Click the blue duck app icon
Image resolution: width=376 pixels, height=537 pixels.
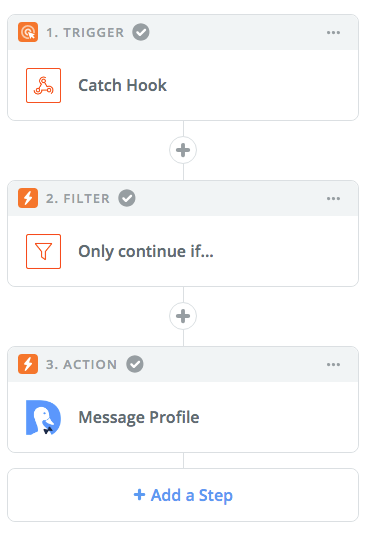point(43,417)
